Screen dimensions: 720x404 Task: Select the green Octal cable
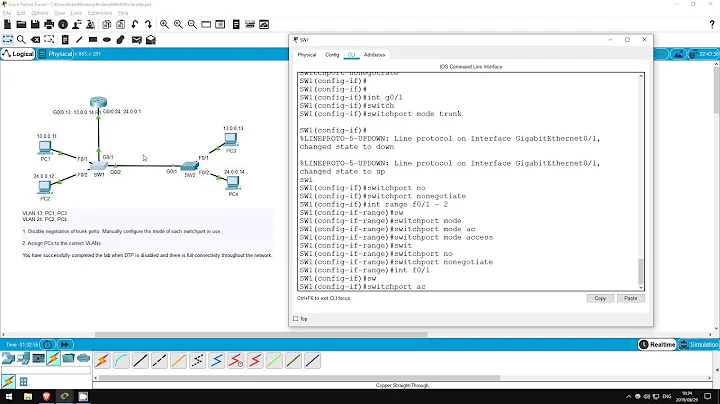pos(274,360)
